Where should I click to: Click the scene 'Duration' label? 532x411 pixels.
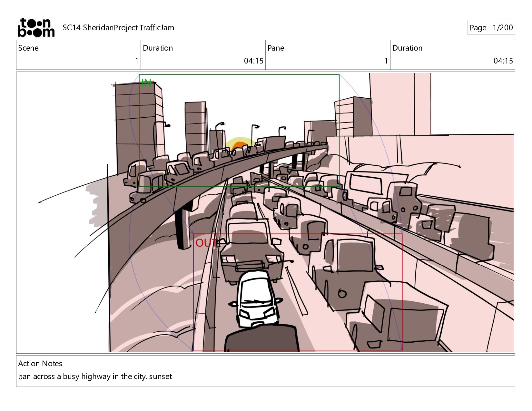pos(158,48)
